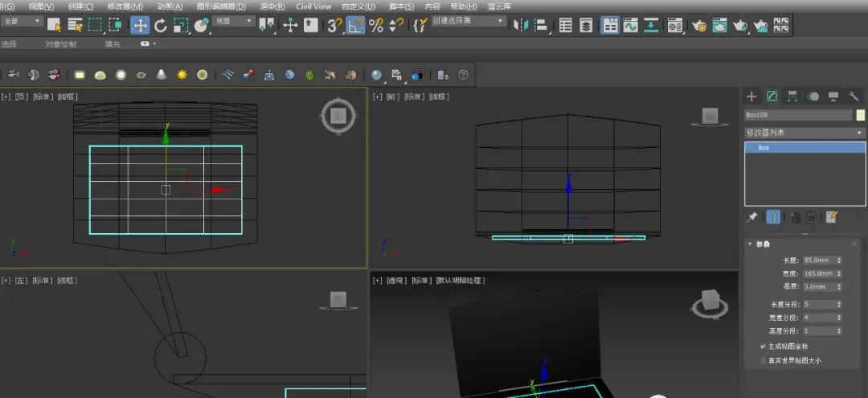This screenshot has width=868, height=398.
Task: Activate the Select Object tool
Action: pos(54,25)
